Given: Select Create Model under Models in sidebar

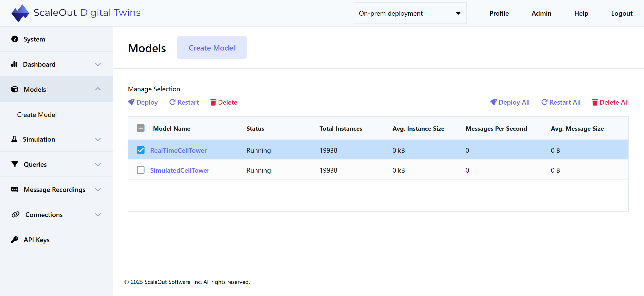Looking at the screenshot, I should pyautogui.click(x=37, y=115).
